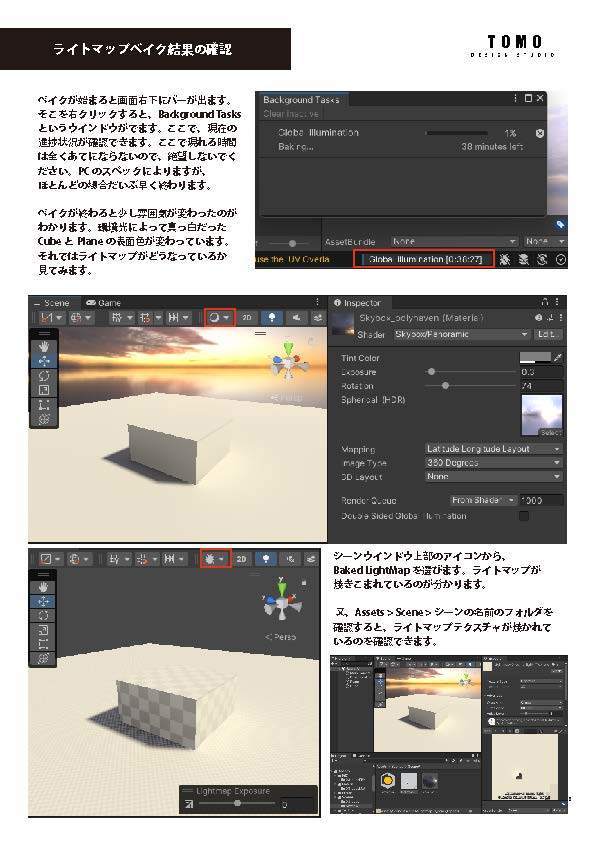596x842 pixels.
Task: Click Global Illumination progress in status bar
Action: (424, 259)
